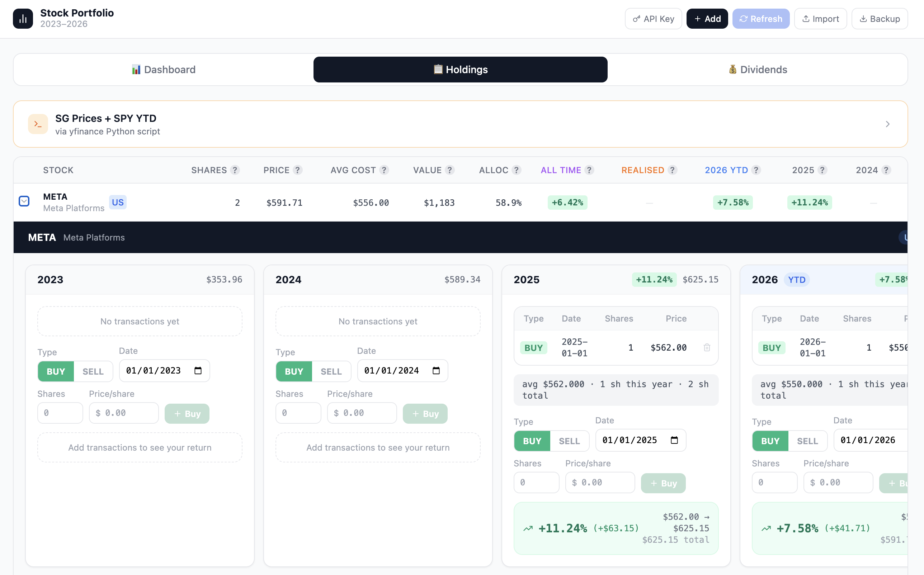Click the US market badge for META
Viewport: 924px width, 575px height.
click(118, 202)
